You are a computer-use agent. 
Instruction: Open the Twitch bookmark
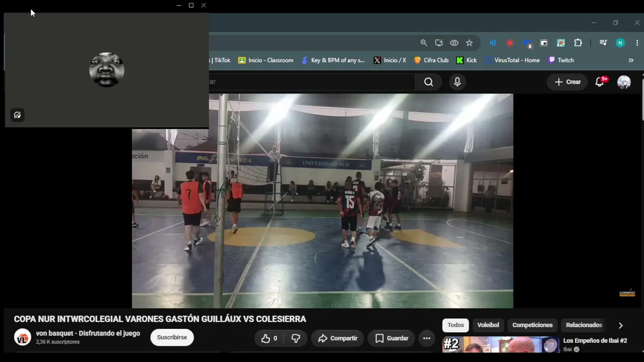pyautogui.click(x=561, y=60)
